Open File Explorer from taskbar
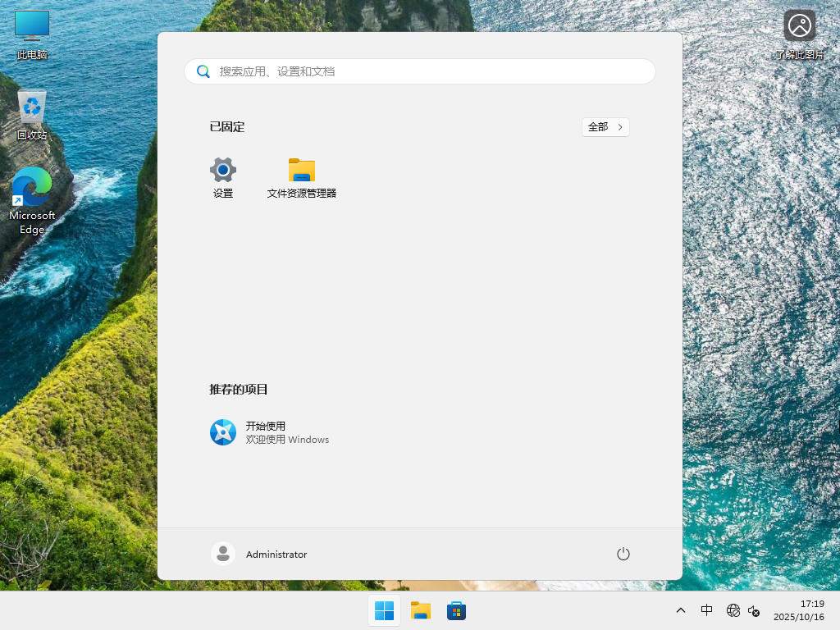 coord(420,610)
